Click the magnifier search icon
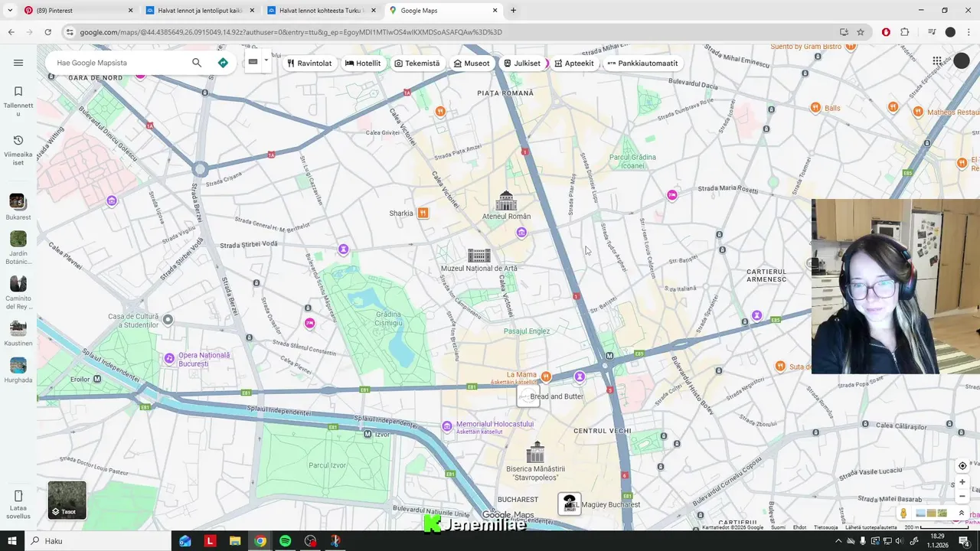 197,63
